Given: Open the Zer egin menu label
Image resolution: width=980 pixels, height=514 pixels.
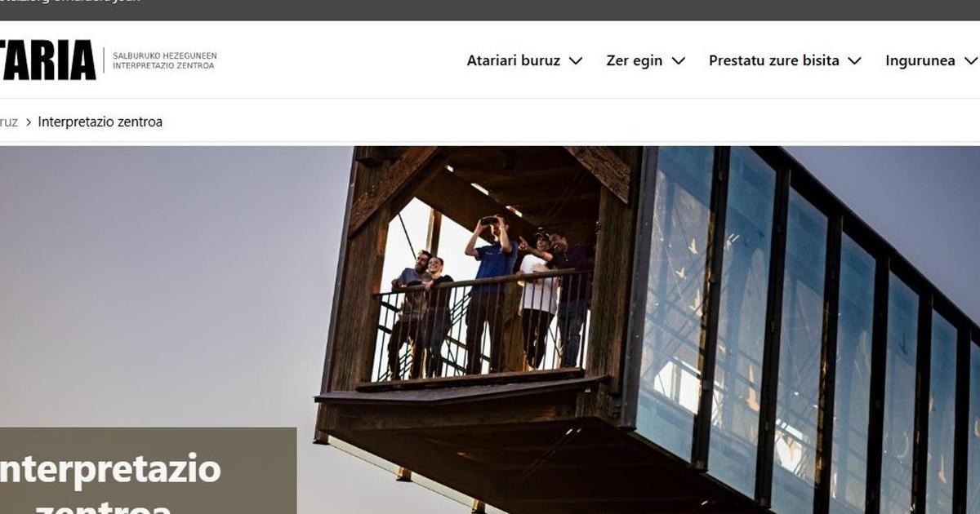Looking at the screenshot, I should click(x=635, y=60).
